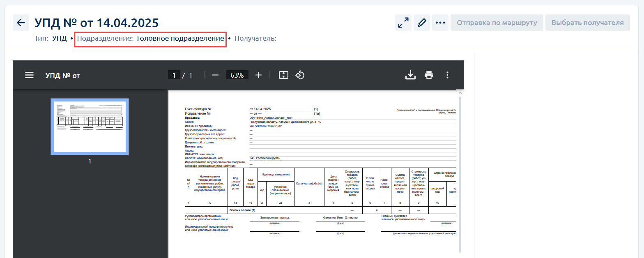Select page 1 thumbnail in sidebar

[90, 127]
